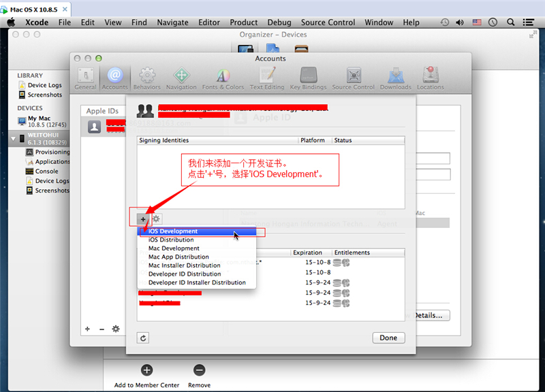
Task: Choose iOS Development from the popup menu
Action: [x=197, y=231]
